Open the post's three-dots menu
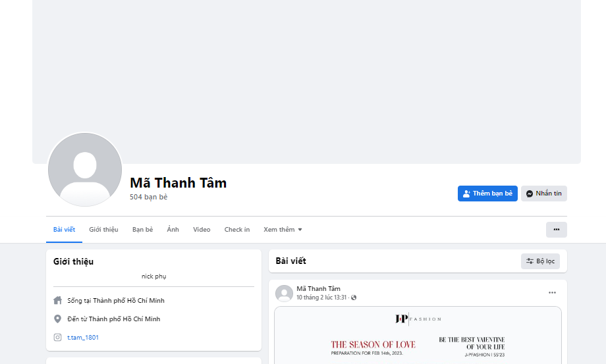This screenshot has height=364, width=606. click(552, 293)
